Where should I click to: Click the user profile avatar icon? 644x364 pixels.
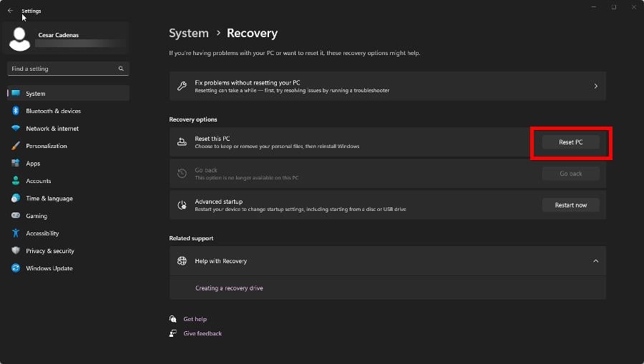tap(19, 39)
